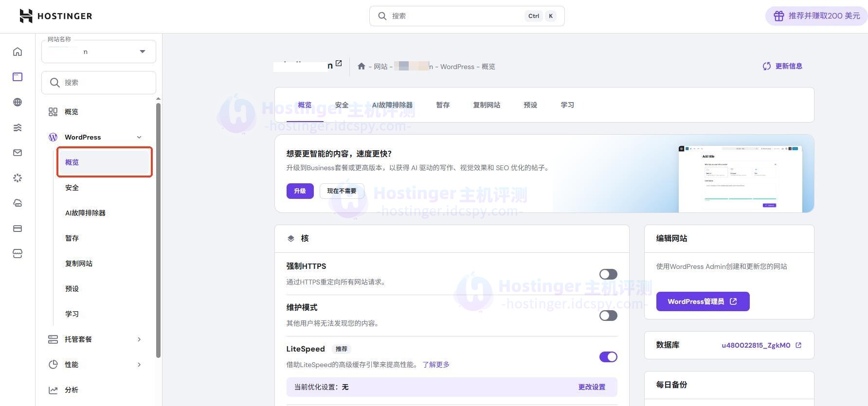Open the database external link icon
This screenshot has height=406, width=868.
(x=798, y=345)
